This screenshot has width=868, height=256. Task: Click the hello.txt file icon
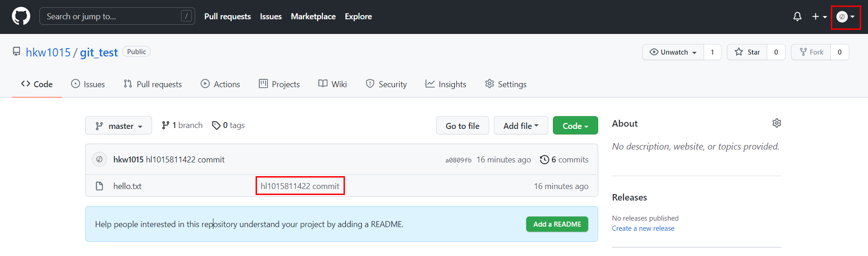point(99,186)
